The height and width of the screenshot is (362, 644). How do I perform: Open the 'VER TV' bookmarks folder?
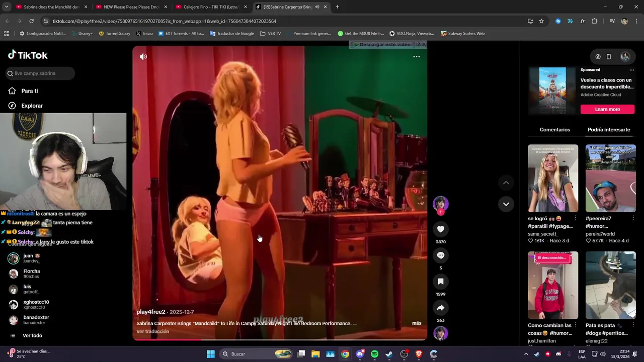click(x=270, y=34)
